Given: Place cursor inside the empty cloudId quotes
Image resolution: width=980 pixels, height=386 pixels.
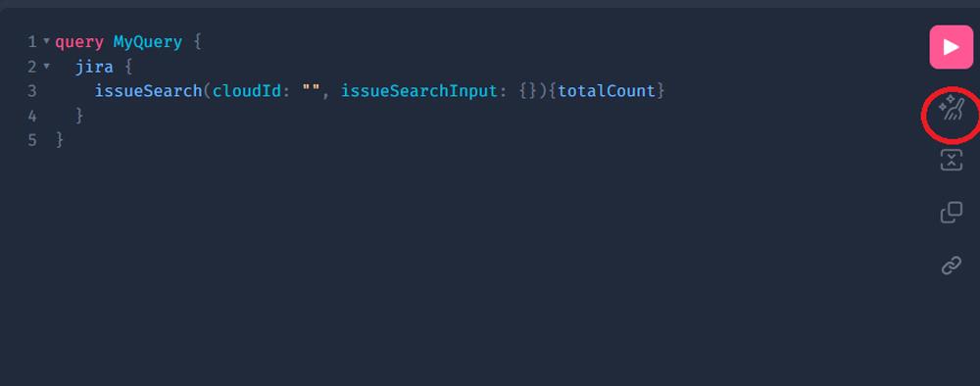Looking at the screenshot, I should 312,91.
